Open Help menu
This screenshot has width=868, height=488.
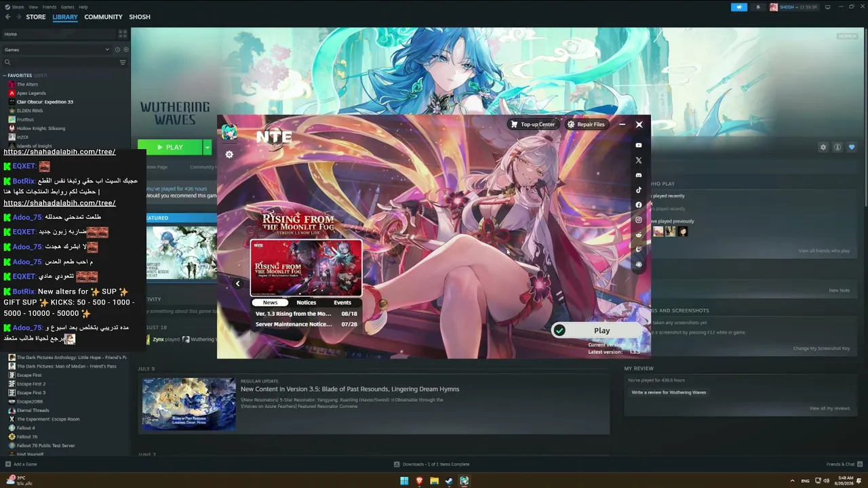coord(83,7)
